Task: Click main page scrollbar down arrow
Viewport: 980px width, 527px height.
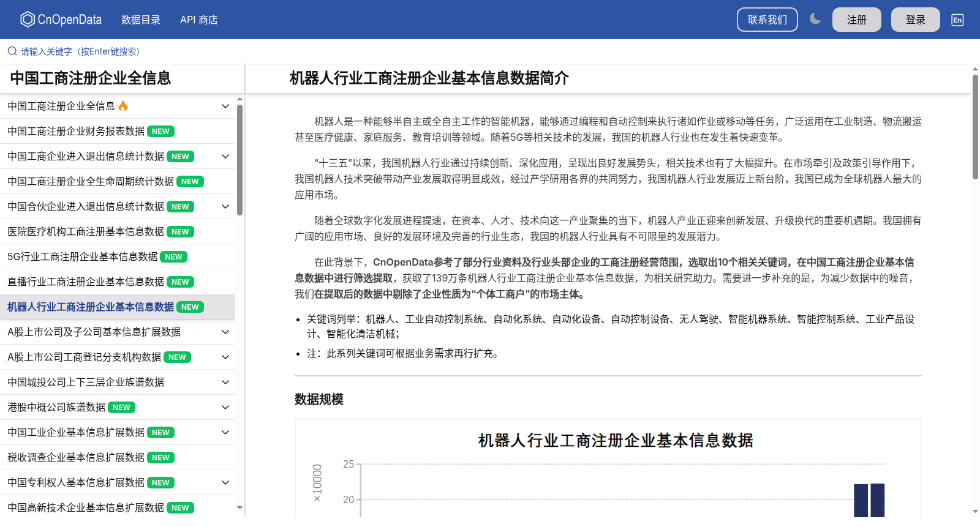Action: [975, 511]
